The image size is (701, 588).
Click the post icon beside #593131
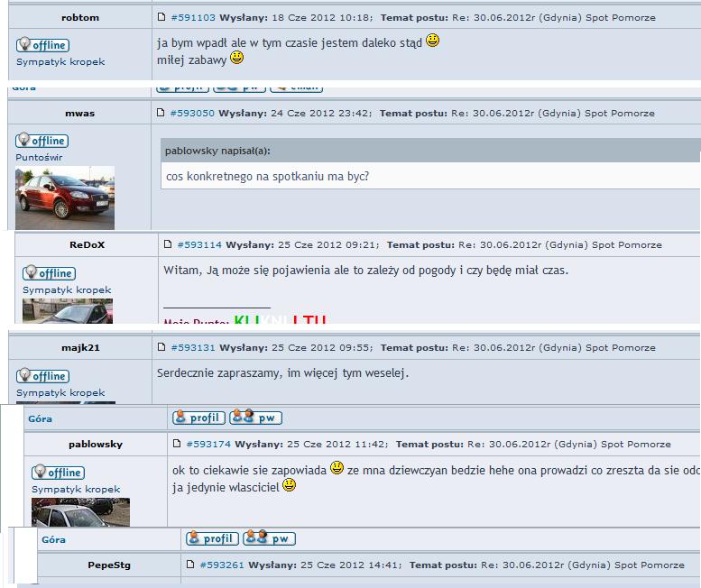point(162,347)
